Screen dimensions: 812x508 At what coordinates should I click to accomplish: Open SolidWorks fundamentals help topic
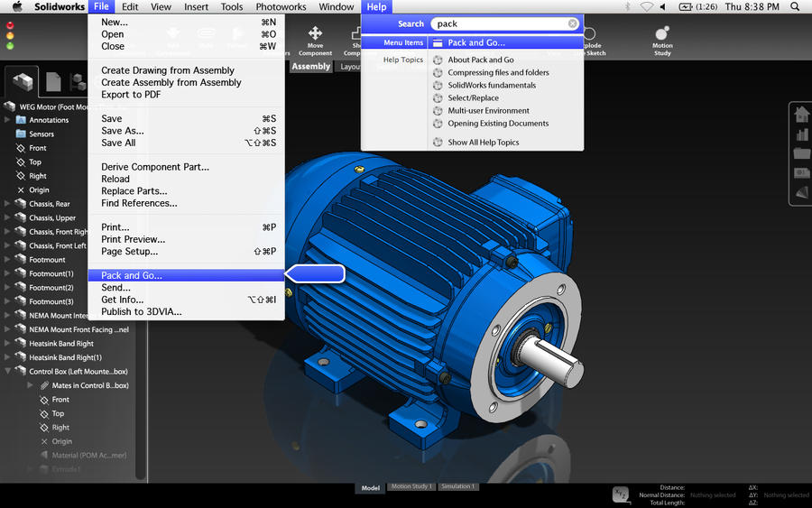[x=492, y=85]
